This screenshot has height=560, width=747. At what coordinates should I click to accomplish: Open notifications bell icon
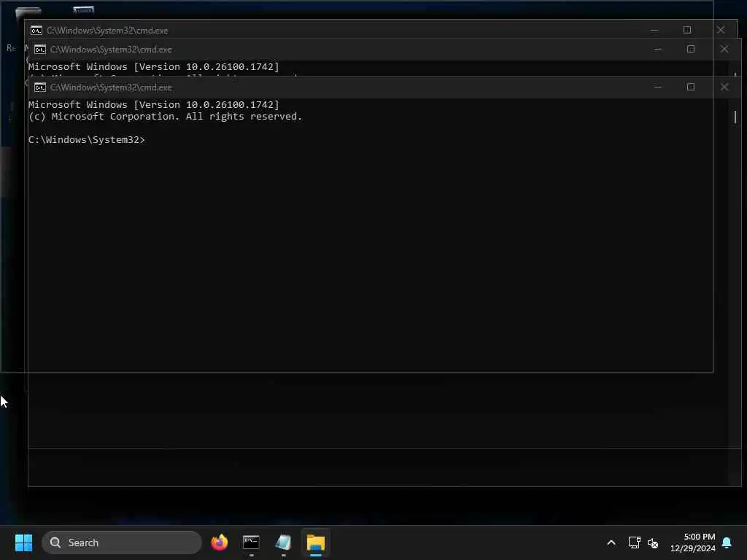tap(727, 542)
